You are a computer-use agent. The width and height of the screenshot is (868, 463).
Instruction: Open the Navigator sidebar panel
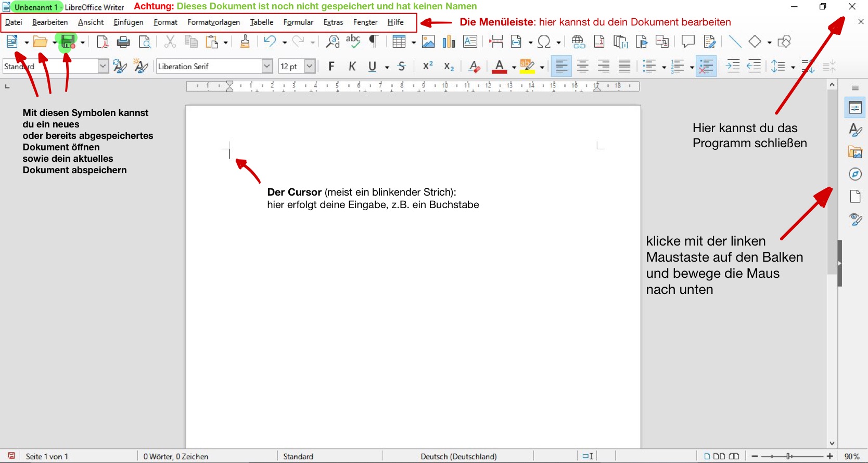click(x=855, y=174)
